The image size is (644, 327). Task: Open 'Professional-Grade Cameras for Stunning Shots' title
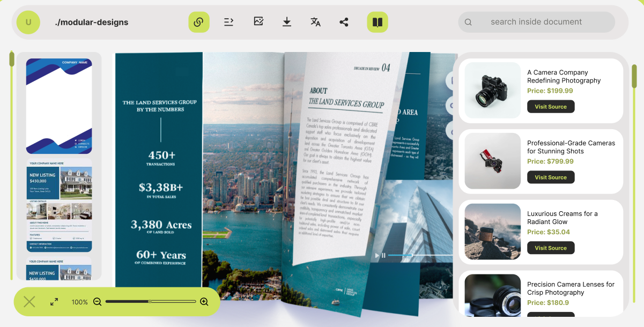[x=571, y=147]
